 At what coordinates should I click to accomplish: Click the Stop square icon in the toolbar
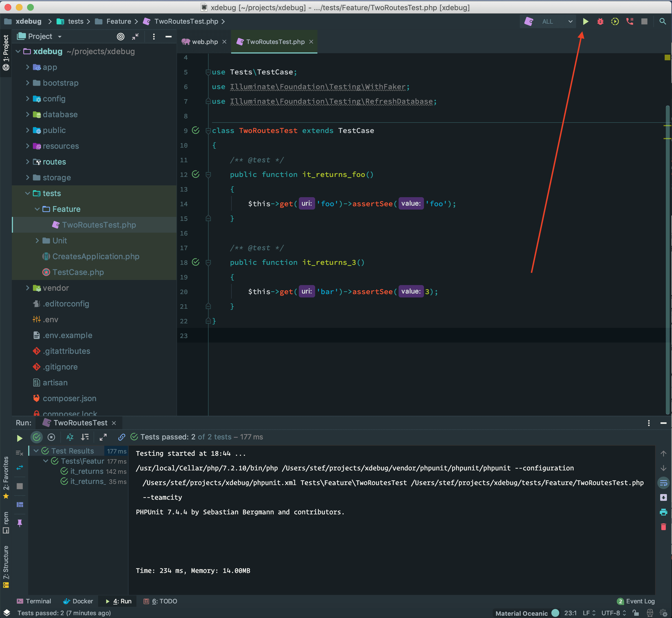(644, 21)
